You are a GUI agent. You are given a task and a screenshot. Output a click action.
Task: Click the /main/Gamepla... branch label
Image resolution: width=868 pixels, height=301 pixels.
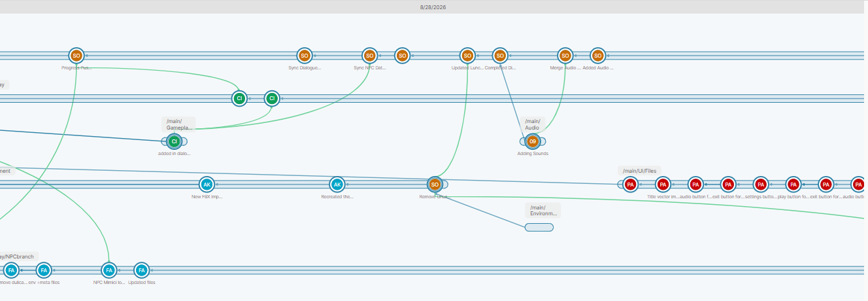pos(178,124)
